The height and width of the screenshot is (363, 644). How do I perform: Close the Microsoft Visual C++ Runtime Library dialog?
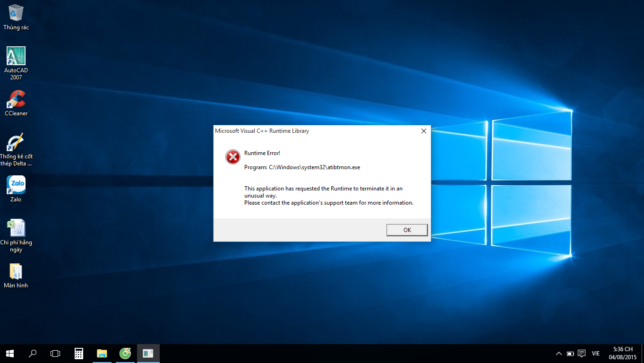423,131
